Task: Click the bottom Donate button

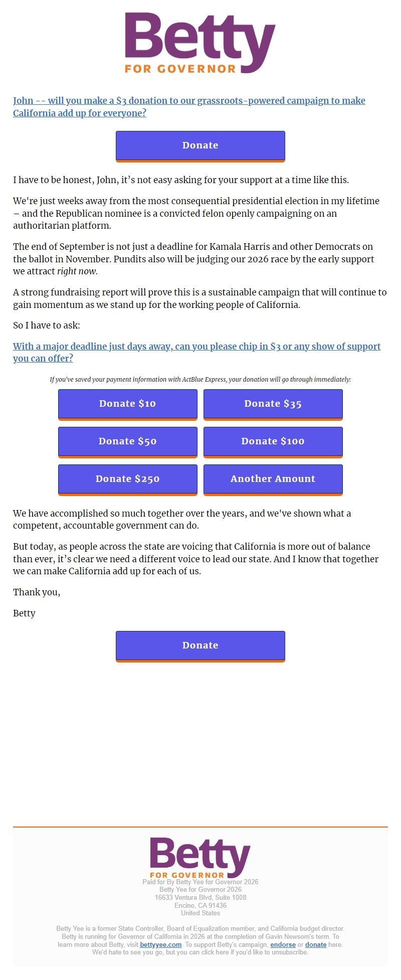Action: pyautogui.click(x=200, y=645)
